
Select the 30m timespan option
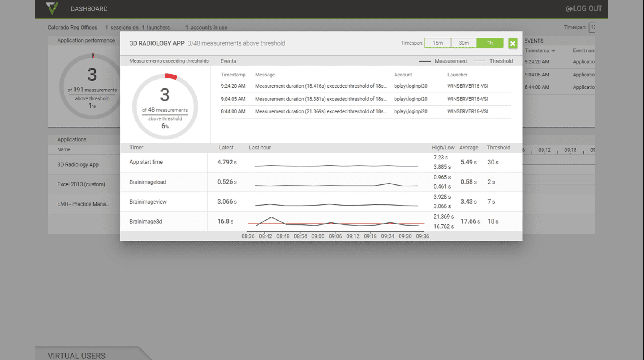click(464, 43)
